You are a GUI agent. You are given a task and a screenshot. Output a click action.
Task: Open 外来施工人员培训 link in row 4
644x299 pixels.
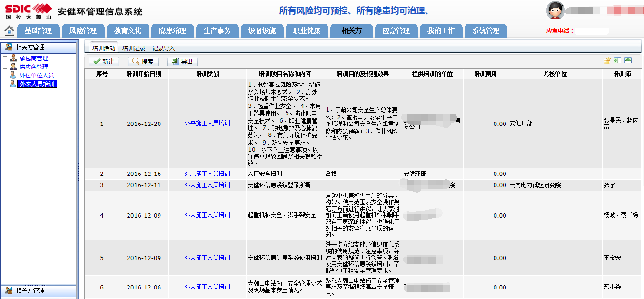click(207, 215)
